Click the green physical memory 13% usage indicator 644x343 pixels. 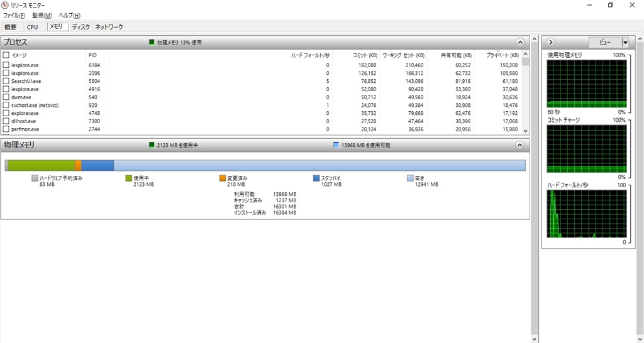point(152,42)
